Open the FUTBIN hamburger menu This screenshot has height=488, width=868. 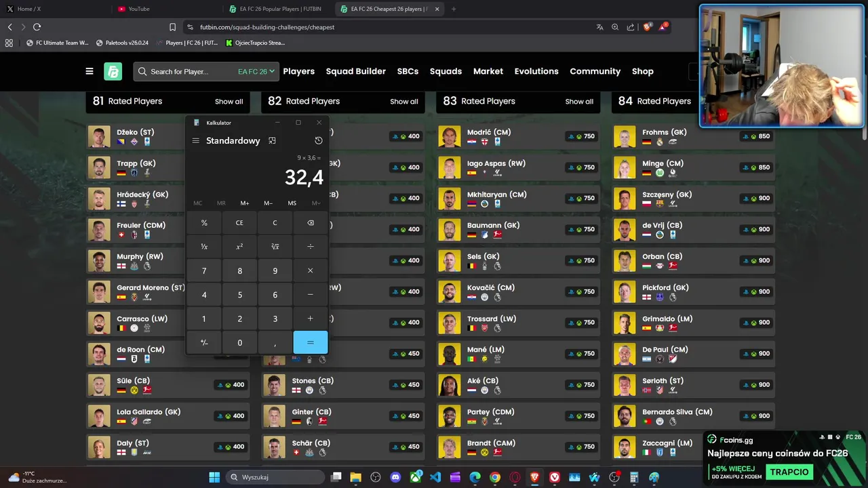point(89,71)
